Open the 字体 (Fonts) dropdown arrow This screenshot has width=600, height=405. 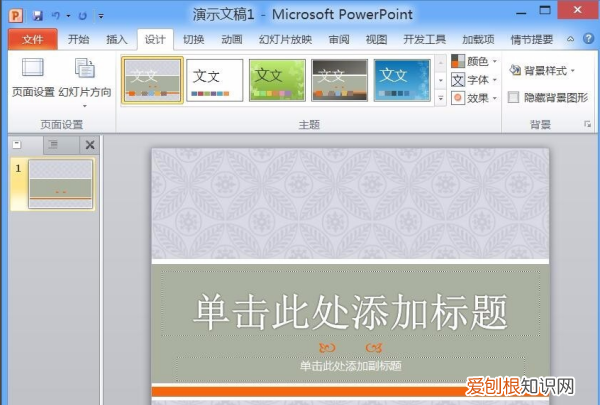coord(495,80)
